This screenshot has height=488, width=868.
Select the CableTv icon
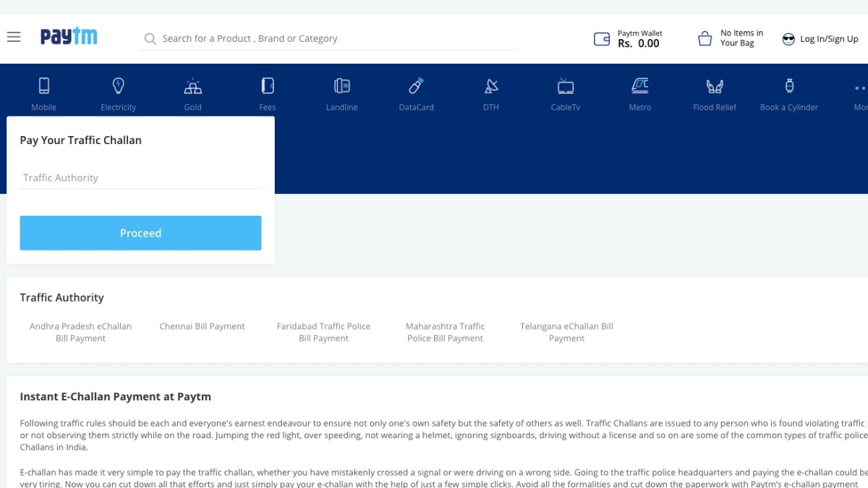pyautogui.click(x=566, y=86)
